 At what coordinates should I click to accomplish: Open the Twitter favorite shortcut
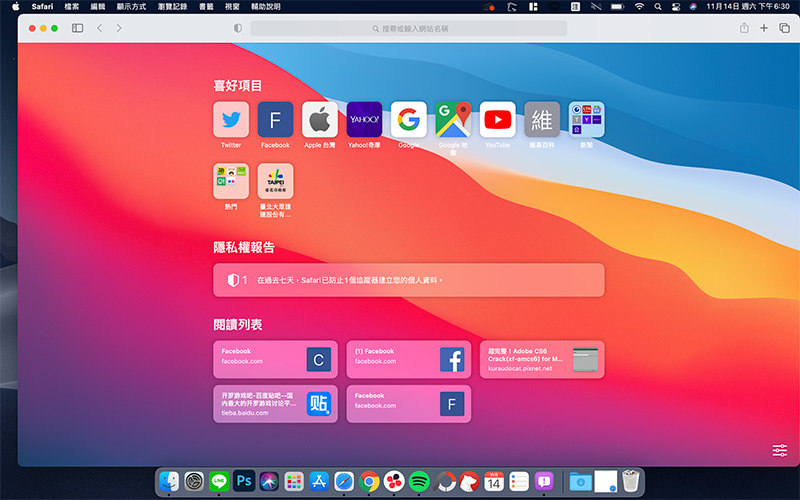coord(231,120)
